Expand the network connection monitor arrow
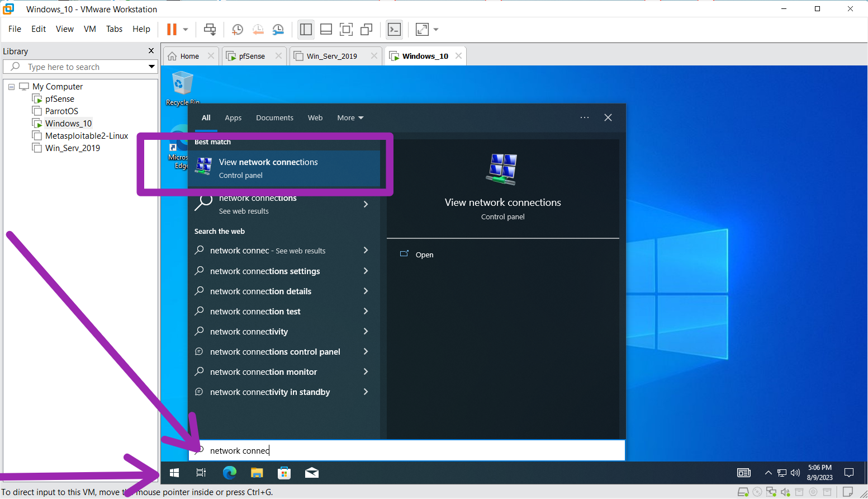 [x=366, y=371]
